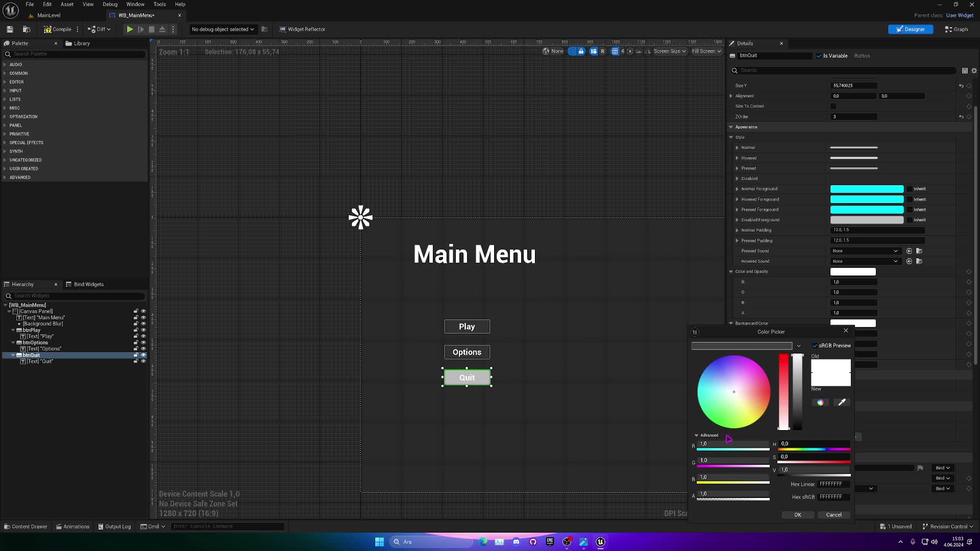Collapse the Advanced section in Color Picker
Screen dimensions: 980x551
tap(697, 435)
